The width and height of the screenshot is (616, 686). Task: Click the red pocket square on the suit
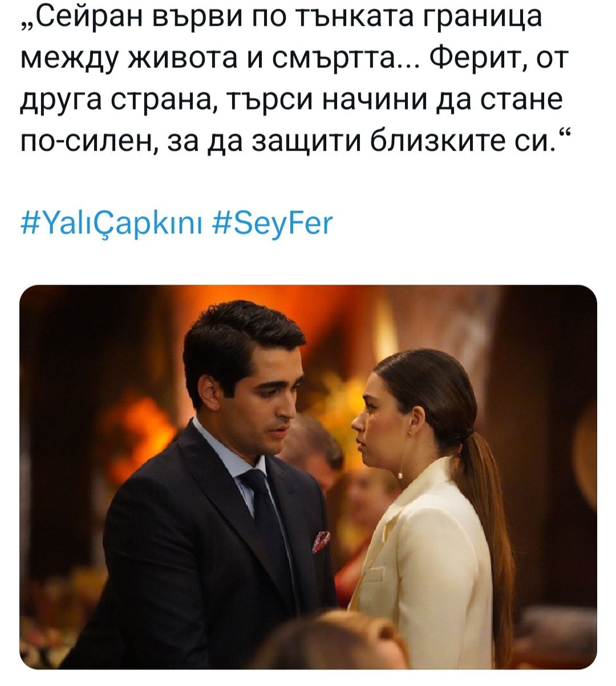coord(321,541)
